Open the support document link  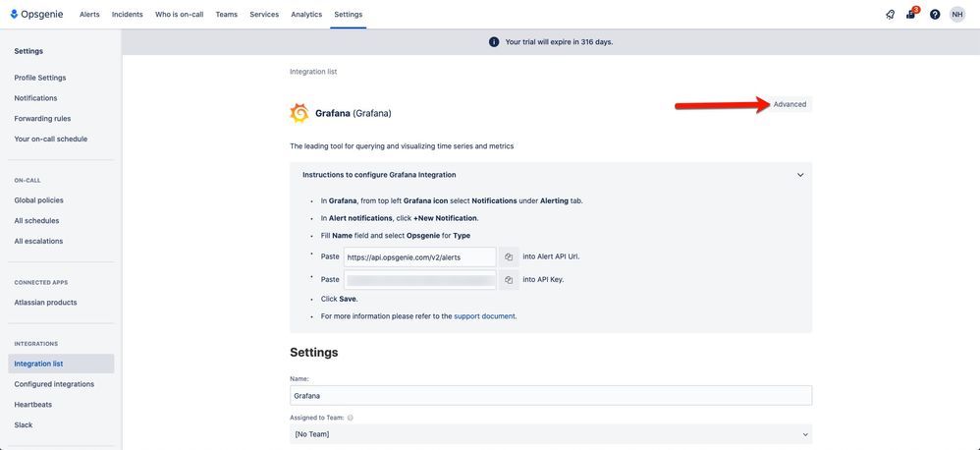coord(484,316)
